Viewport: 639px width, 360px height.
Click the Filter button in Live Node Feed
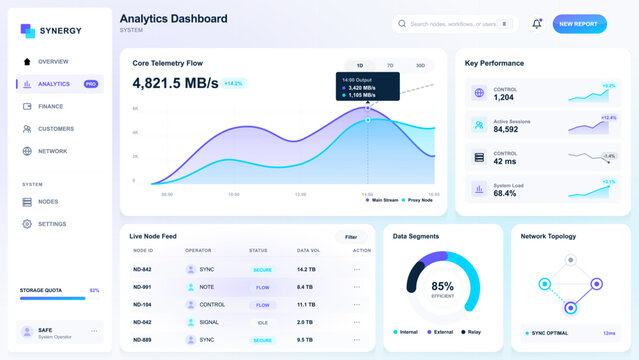pos(351,237)
